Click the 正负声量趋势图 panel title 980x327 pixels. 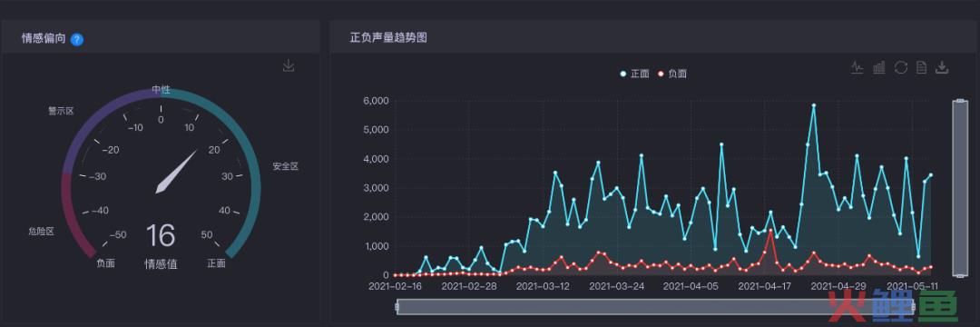tap(388, 37)
